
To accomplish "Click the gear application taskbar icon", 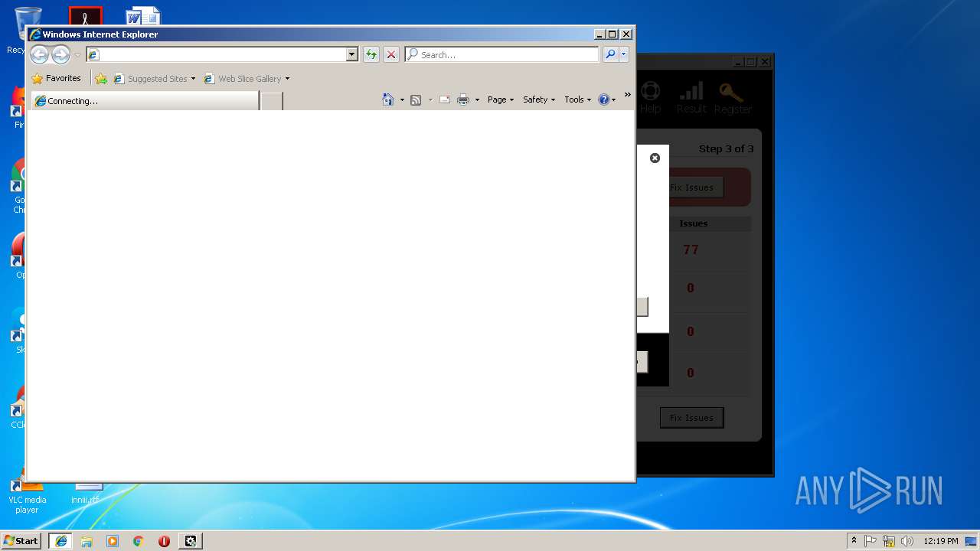I will pos(191,540).
